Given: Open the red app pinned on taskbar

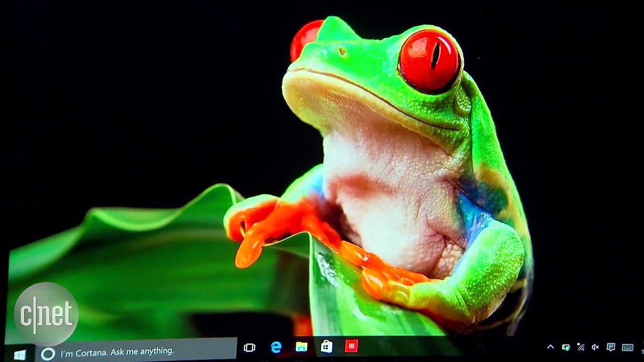Looking at the screenshot, I should click(351, 346).
